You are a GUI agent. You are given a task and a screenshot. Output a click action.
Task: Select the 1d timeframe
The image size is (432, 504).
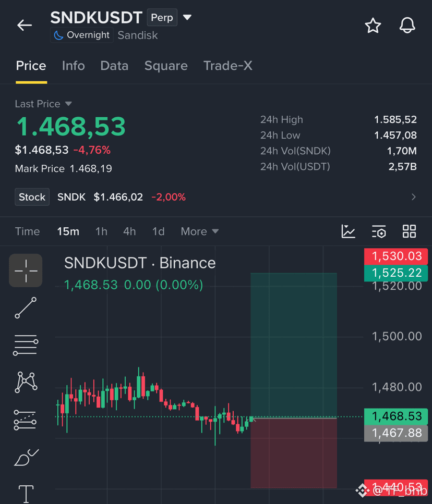(x=158, y=231)
